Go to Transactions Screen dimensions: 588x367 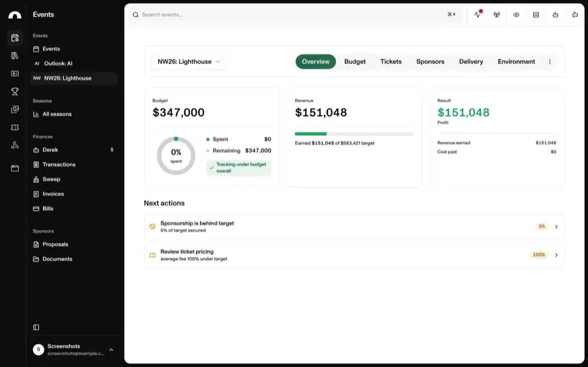[74, 164]
